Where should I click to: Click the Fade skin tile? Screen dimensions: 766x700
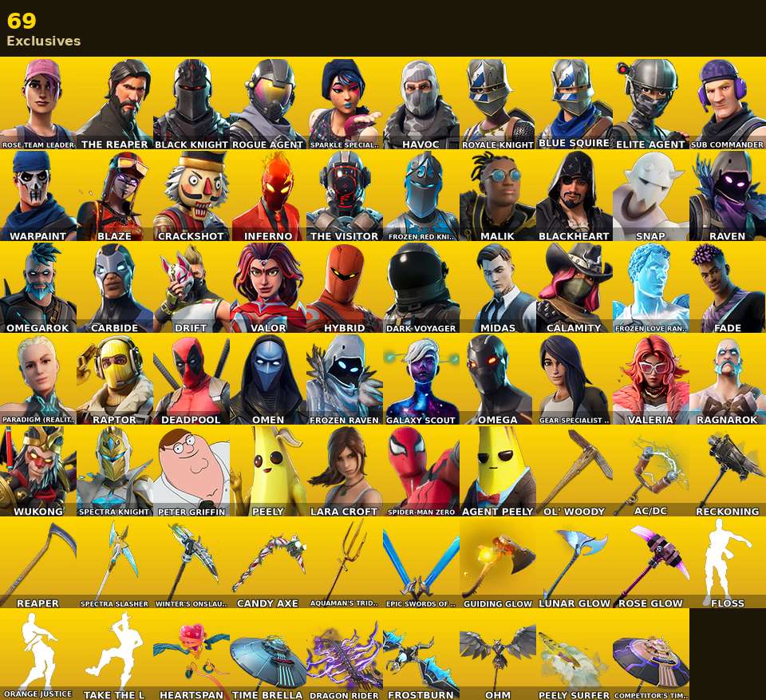coord(728,287)
